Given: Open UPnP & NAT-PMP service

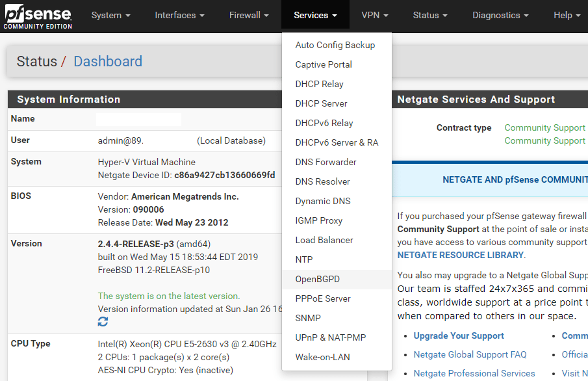Looking at the screenshot, I should tap(337, 338).
